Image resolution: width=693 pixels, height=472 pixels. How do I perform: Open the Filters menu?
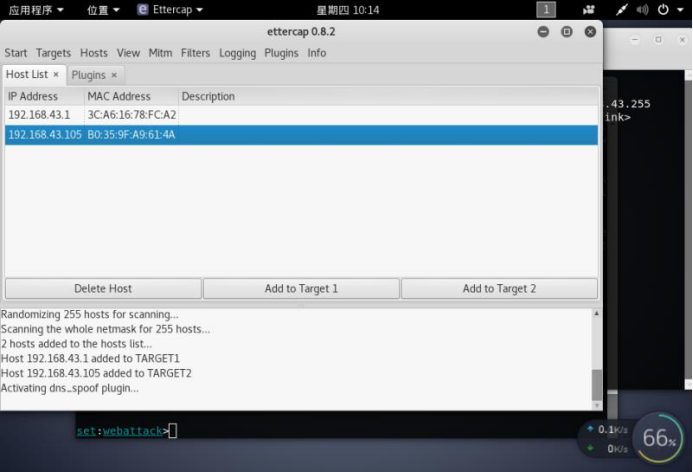pyautogui.click(x=195, y=53)
